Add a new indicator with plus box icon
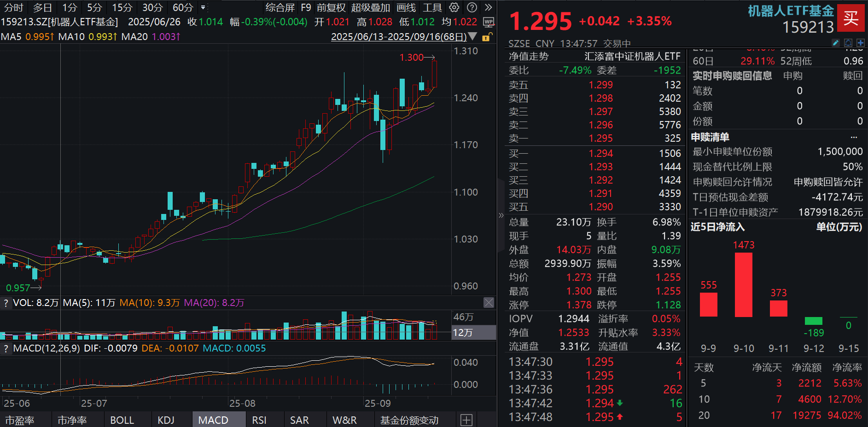Viewport: 868px width, 427px height. click(466, 420)
